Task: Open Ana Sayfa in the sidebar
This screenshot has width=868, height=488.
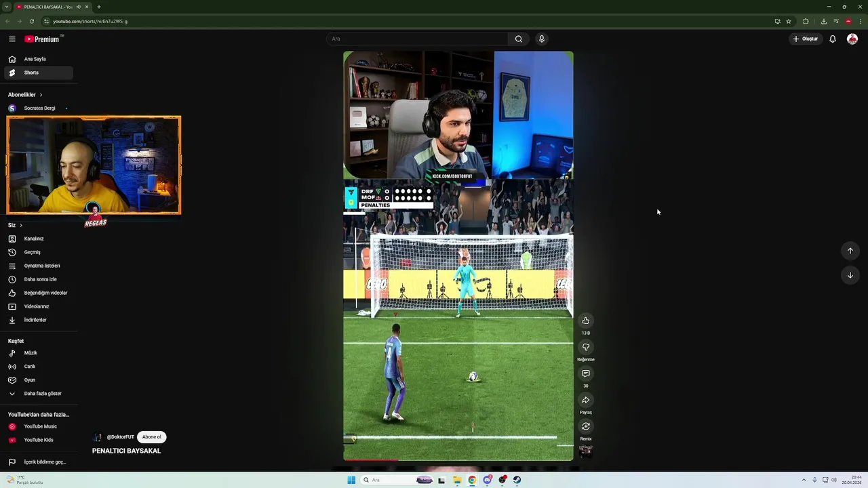Action: point(38,59)
